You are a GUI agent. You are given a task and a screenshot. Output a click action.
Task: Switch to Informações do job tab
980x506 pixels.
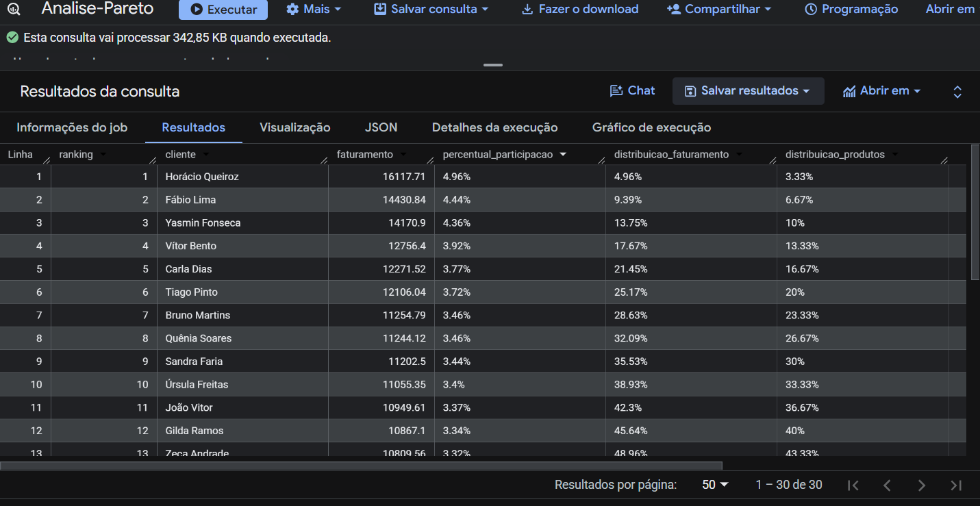(72, 127)
